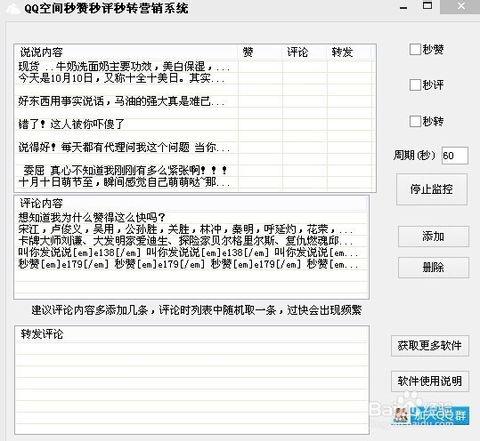The image size is (480, 441).
Task: Click the 删除 button
Action: 433,267
